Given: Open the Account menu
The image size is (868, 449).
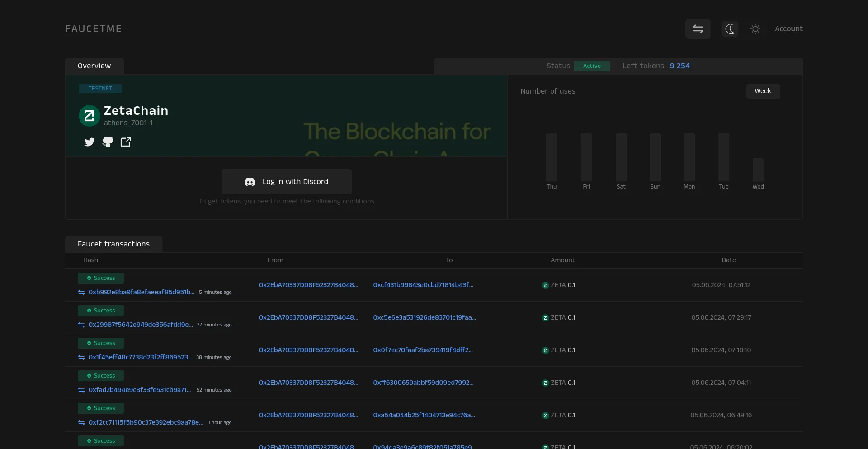Looking at the screenshot, I should [788, 28].
